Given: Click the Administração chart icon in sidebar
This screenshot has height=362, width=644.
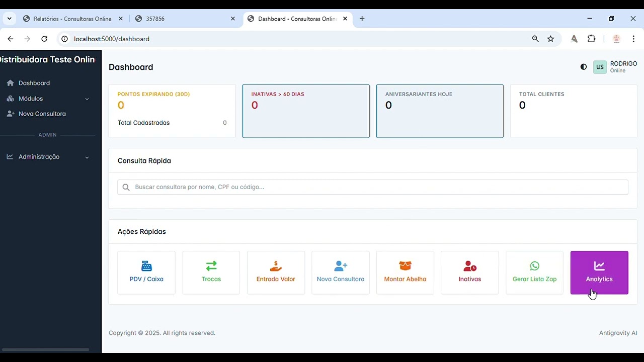Looking at the screenshot, I should [x=10, y=157].
